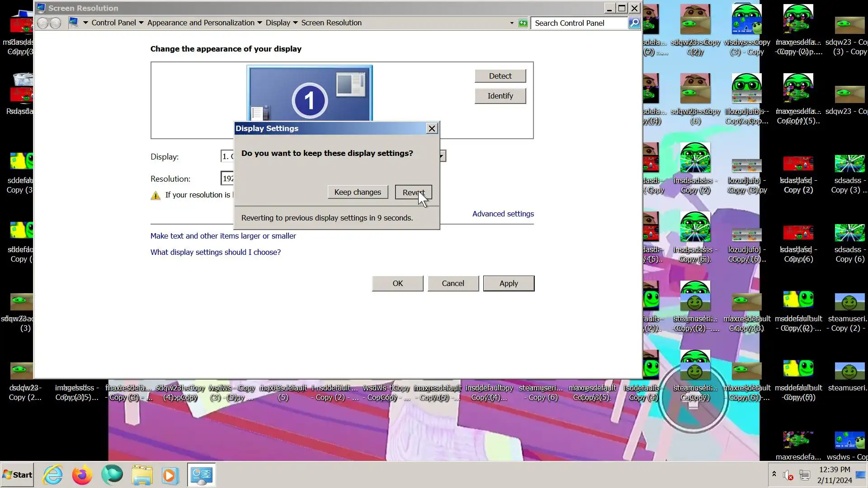Expand Control Panel breadcrumb dropdown arrow
Image resolution: width=868 pixels, height=488 pixels.
(141, 23)
